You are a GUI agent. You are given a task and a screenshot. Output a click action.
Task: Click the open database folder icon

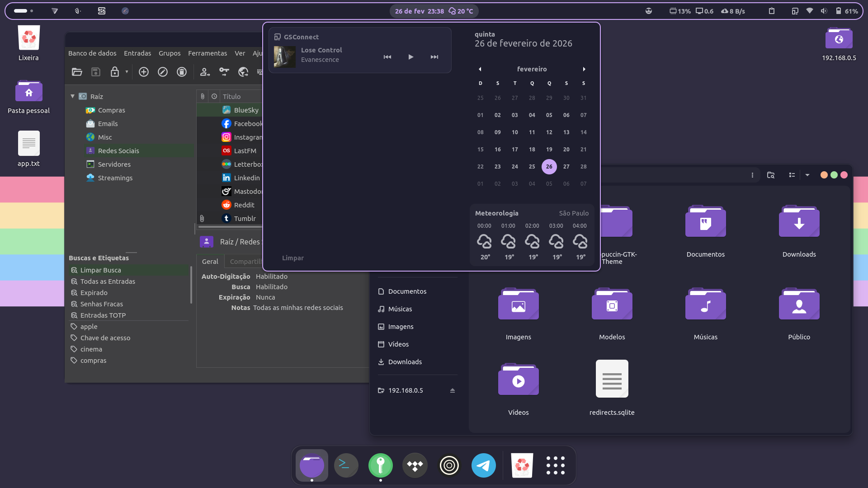[77, 72]
